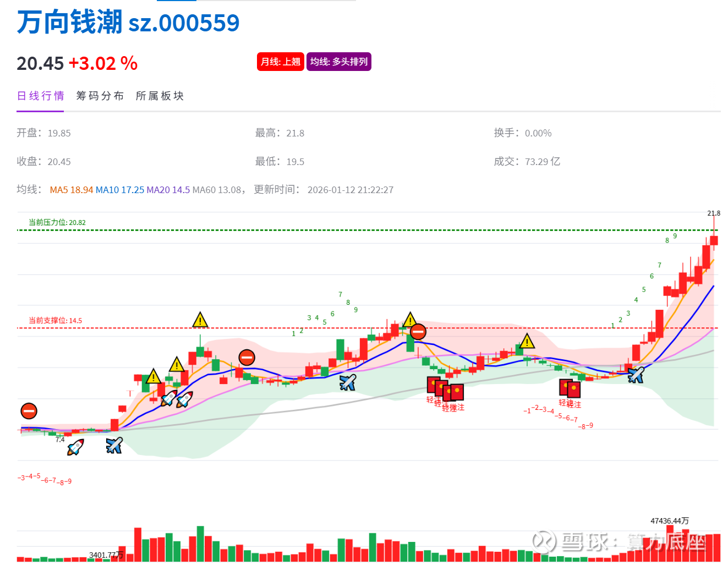
Task: Click the stock title 万向钱潮 sz.000559
Action: [x=128, y=23]
